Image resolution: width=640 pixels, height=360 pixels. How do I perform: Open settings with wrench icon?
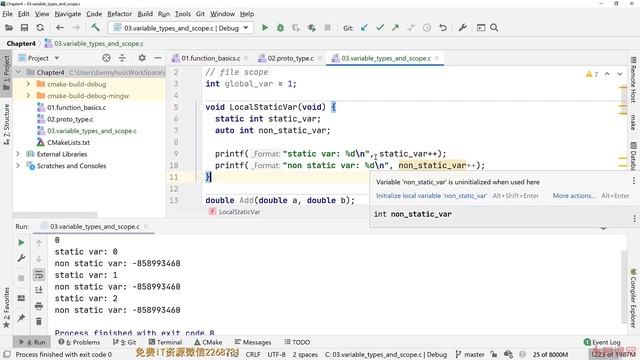tap(462, 28)
